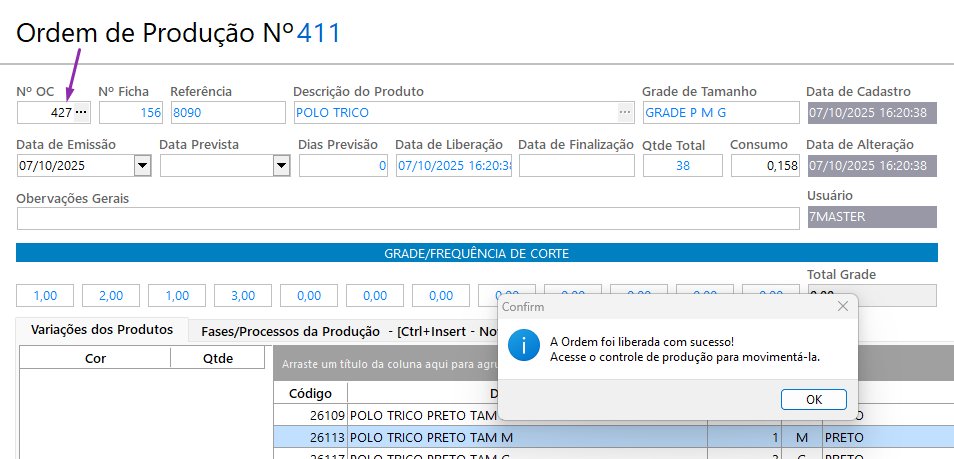Expand the Data Prevista date dropdown

281,166
